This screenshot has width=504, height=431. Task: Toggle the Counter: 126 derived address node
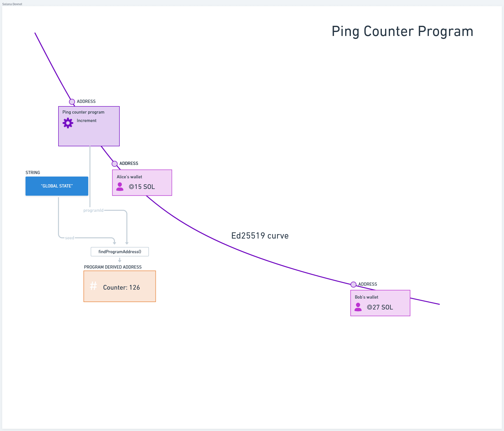coord(120,286)
